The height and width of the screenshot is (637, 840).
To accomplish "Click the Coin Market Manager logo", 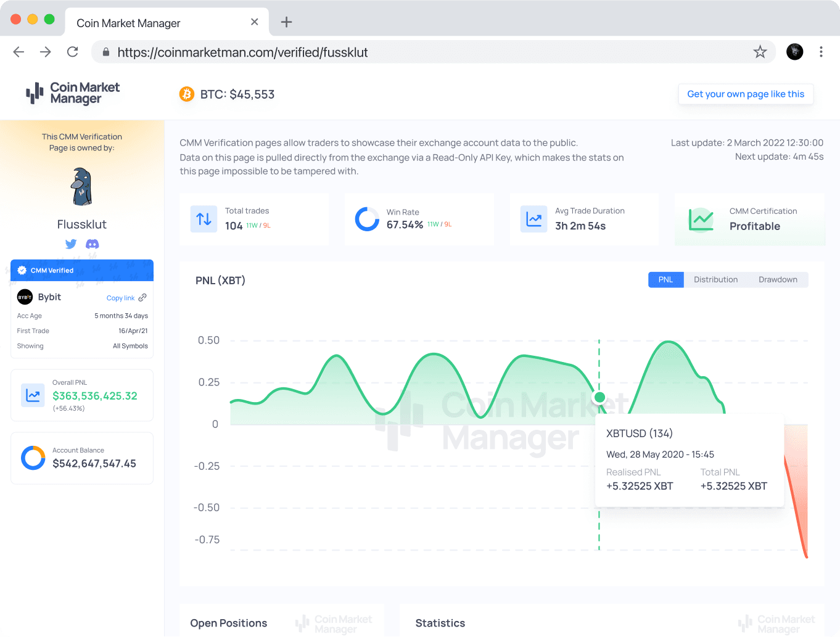I will [x=73, y=93].
